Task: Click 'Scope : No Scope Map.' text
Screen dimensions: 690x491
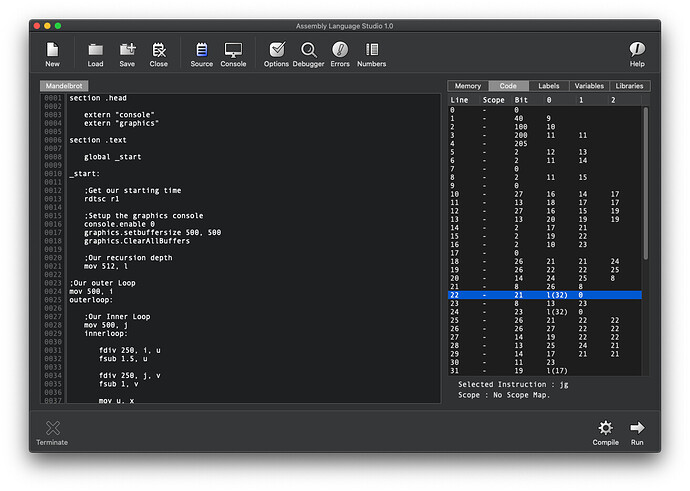Action: pyautogui.click(x=504, y=395)
